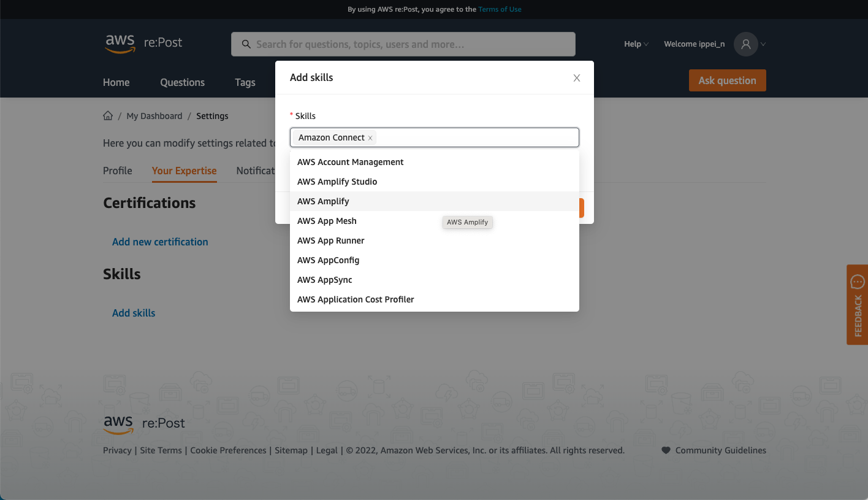
Task: Go to the Home navigation item
Action: [116, 82]
